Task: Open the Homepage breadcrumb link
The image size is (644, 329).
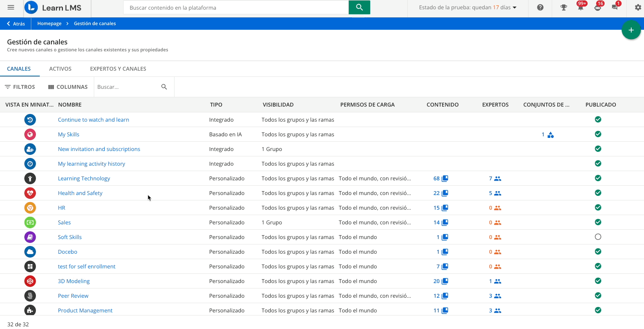Action: click(49, 24)
